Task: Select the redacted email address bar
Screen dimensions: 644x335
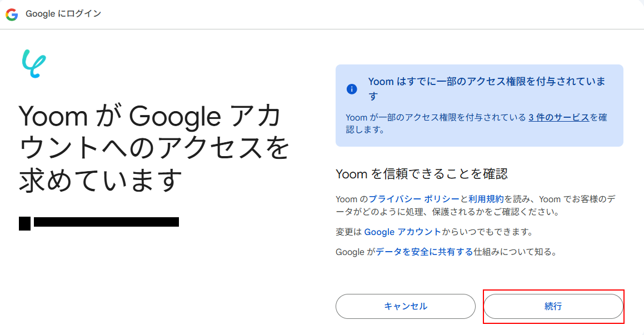Action: click(106, 222)
